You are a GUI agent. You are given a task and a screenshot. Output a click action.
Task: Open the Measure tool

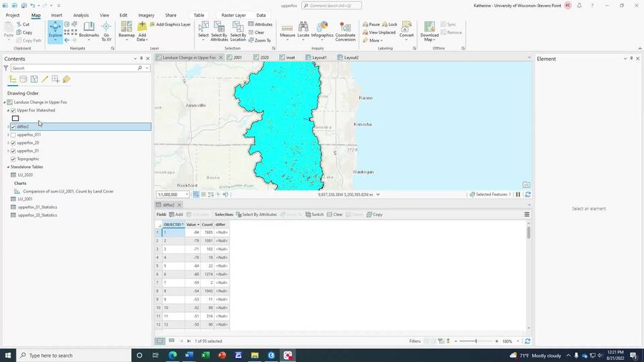click(x=288, y=31)
